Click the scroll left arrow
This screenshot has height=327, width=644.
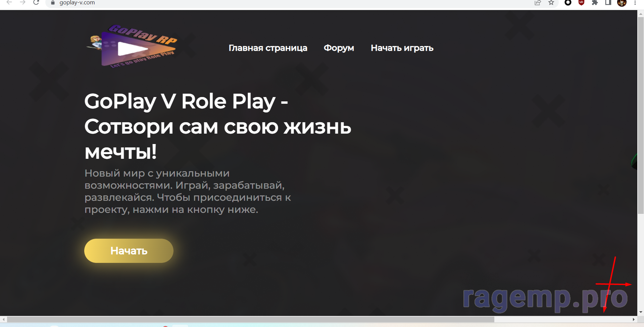pyautogui.click(x=3, y=319)
